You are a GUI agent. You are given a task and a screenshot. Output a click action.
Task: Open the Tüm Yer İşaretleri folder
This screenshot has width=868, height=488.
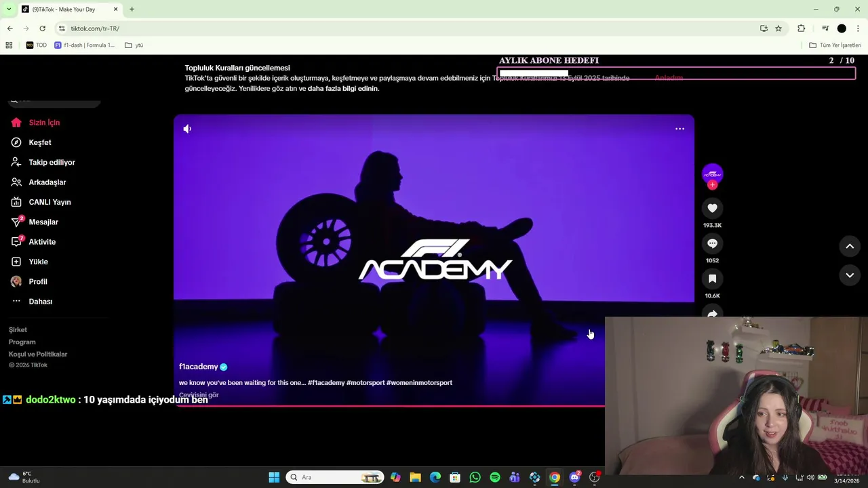pos(835,45)
